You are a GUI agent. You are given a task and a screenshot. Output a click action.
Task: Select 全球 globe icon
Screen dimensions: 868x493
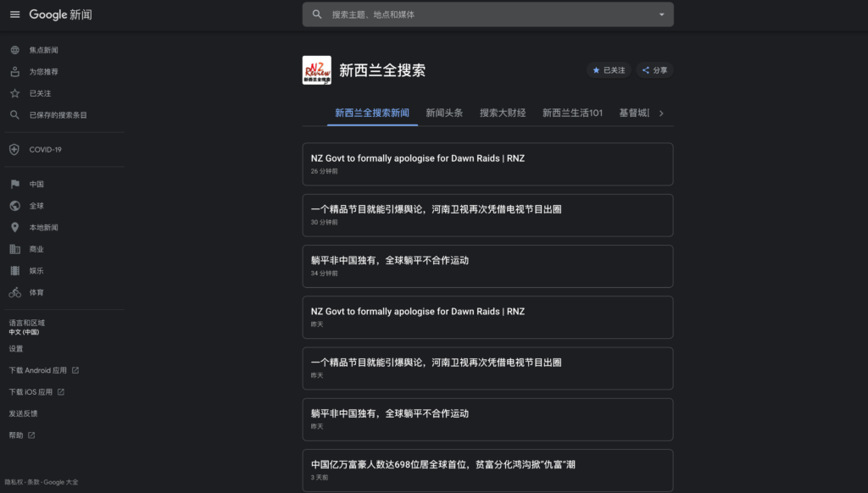[x=15, y=205]
